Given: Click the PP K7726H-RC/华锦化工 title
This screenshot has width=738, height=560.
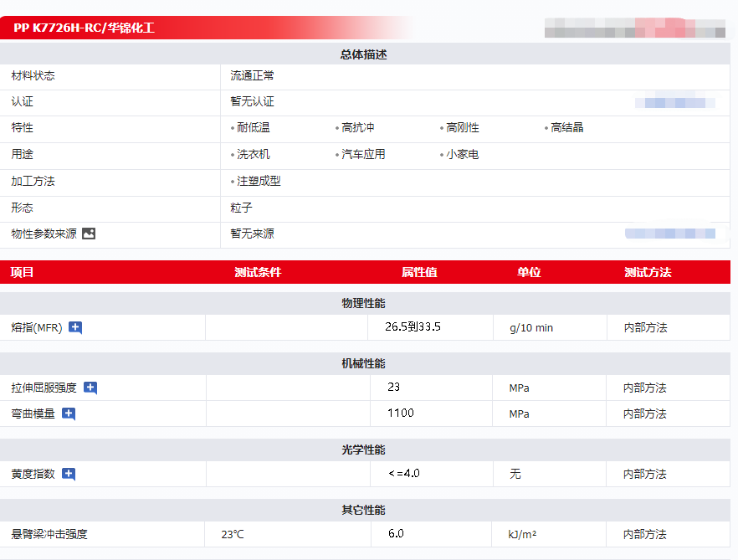Looking at the screenshot, I should [x=84, y=28].
